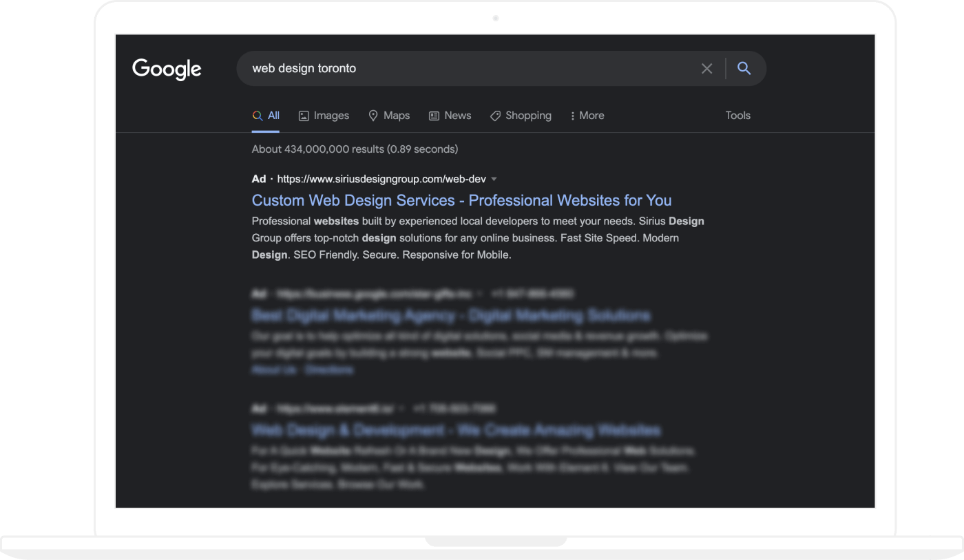964x560 pixels.
Task: Click the Google logo
Action: point(167,69)
